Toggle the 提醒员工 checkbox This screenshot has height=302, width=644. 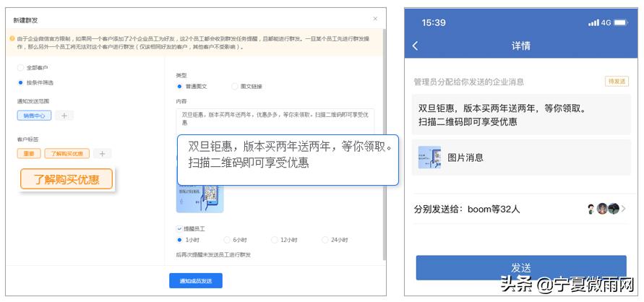pyautogui.click(x=179, y=228)
